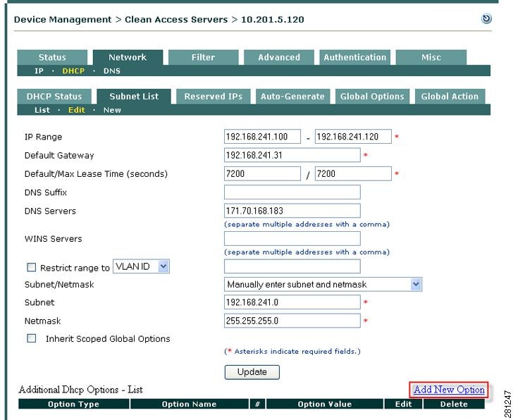Switch to the Network tab
The height and width of the screenshot is (420, 513).
tap(128, 57)
